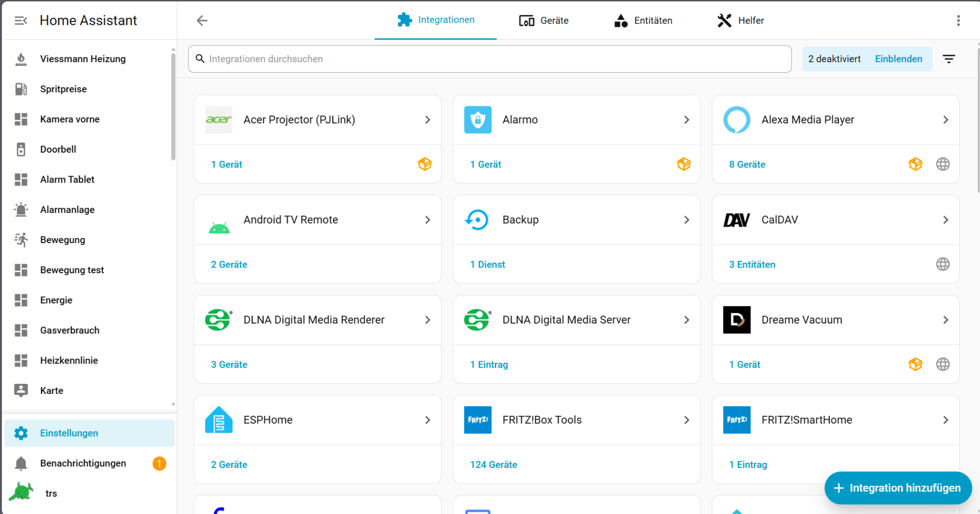
Task: Click the sidebar vertical scrollbar
Action: [173, 107]
